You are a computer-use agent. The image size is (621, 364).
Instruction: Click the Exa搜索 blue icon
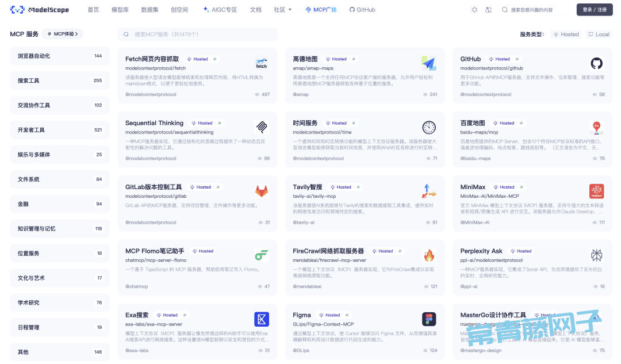[x=262, y=319]
